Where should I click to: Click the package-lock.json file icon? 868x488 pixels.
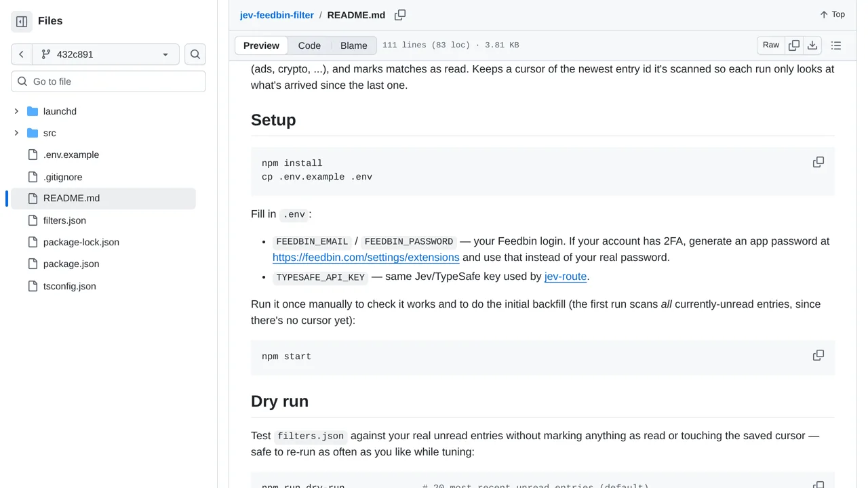coord(33,242)
